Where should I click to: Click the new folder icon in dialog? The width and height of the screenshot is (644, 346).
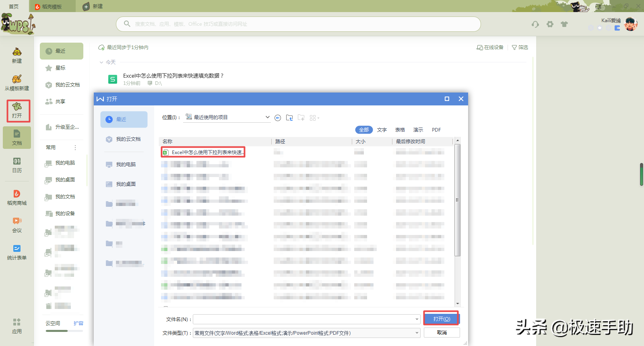pyautogui.click(x=301, y=117)
